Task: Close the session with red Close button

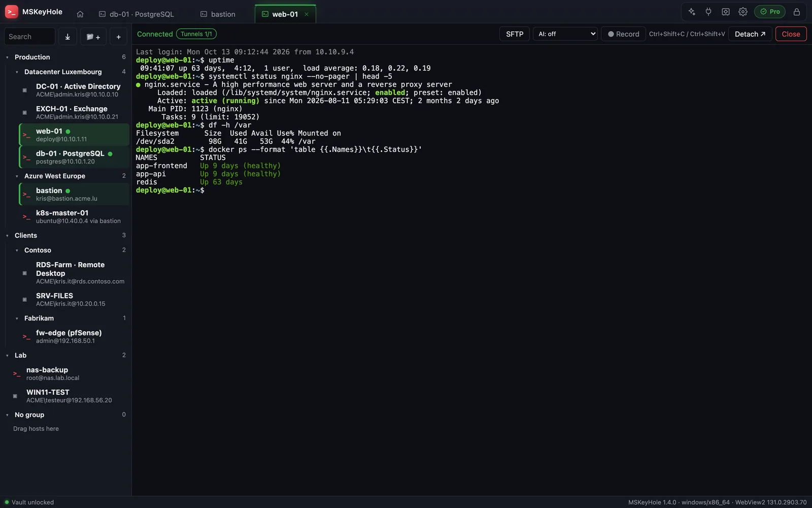Action: coord(791,34)
